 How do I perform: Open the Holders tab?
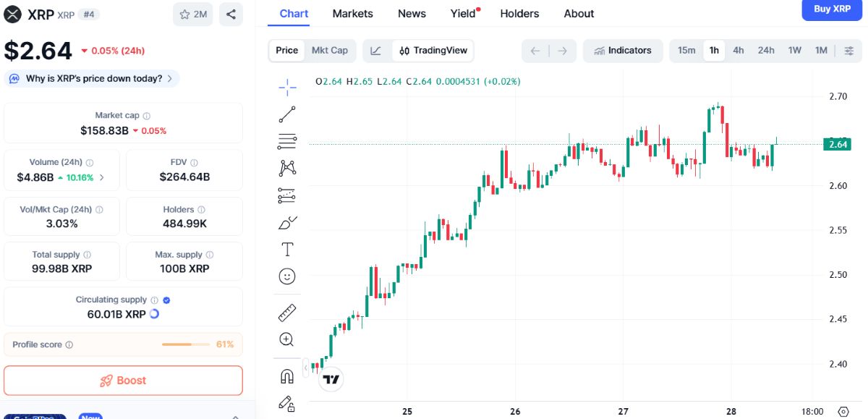pyautogui.click(x=519, y=14)
